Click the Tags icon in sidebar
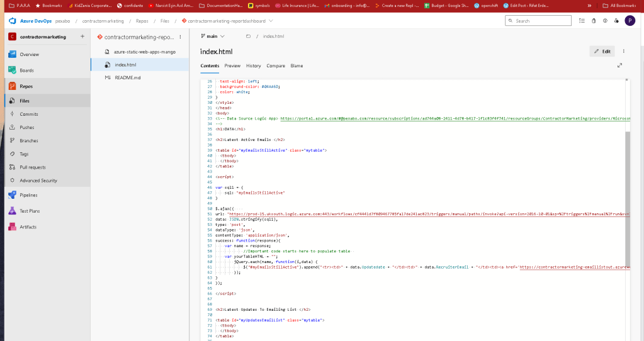 [x=13, y=154]
